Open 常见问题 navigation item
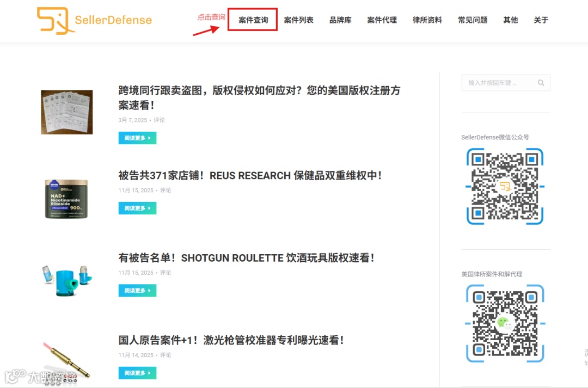Screen dimensions: 588x388 pos(473,20)
